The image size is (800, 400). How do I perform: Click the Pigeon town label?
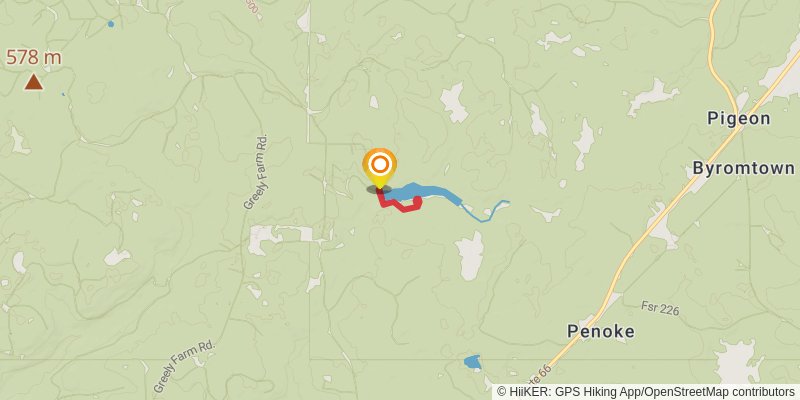[x=738, y=119]
